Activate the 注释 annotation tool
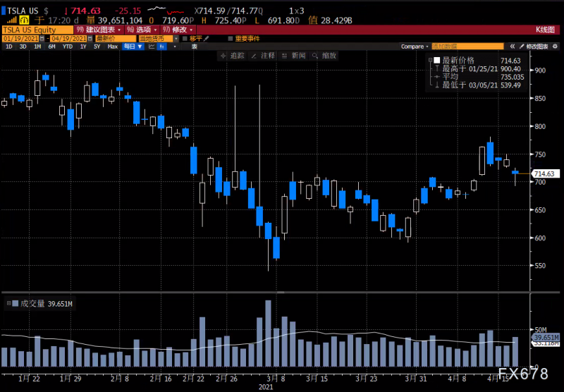The image size is (564, 392). 263,56
